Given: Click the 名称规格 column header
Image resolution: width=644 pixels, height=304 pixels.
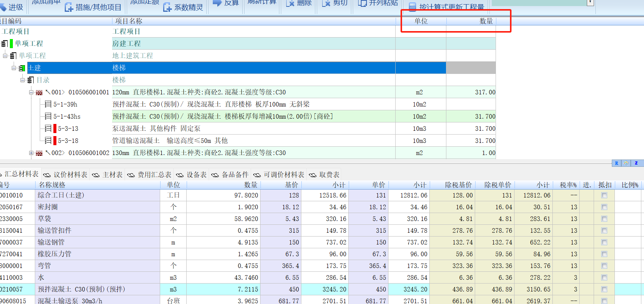Looking at the screenshot, I should 98,185.
